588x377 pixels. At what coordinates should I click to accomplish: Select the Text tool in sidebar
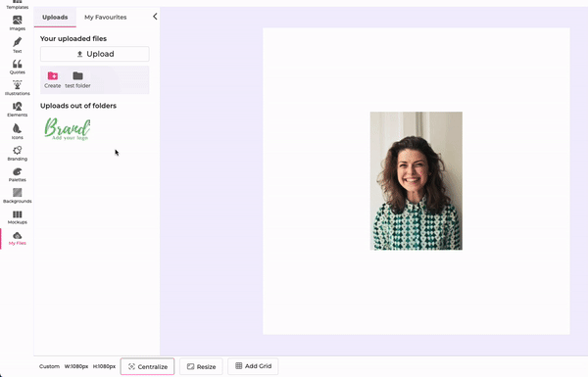(x=18, y=45)
